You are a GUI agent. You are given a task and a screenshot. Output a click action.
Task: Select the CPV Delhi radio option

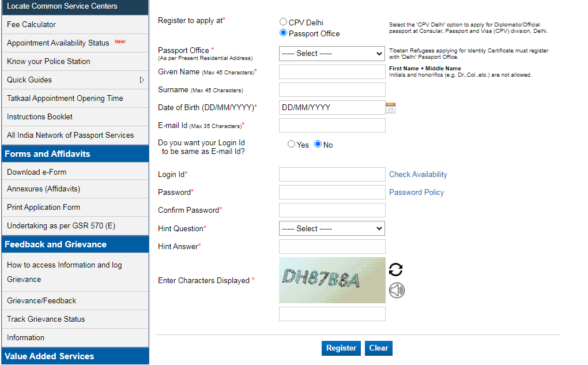[x=284, y=22]
